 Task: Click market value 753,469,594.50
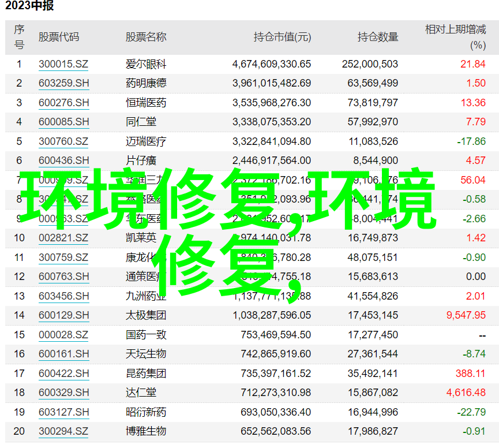click(x=276, y=335)
